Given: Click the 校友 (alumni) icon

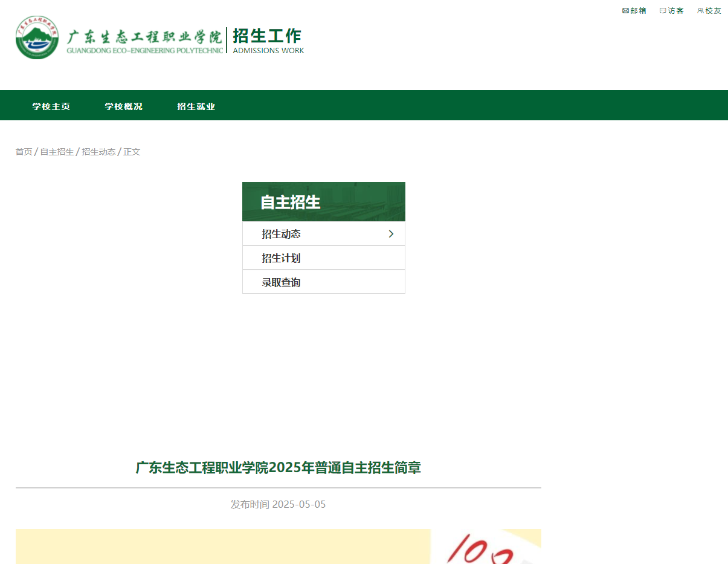Looking at the screenshot, I should tap(709, 10).
